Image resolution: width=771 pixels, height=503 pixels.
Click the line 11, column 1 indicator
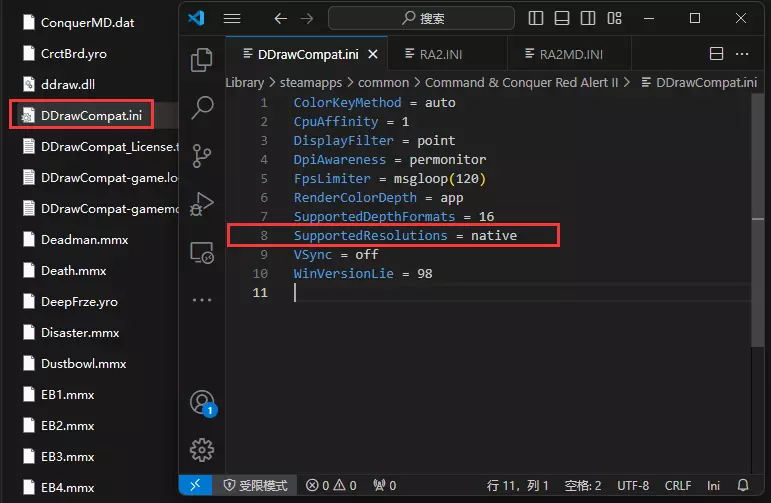(x=517, y=485)
